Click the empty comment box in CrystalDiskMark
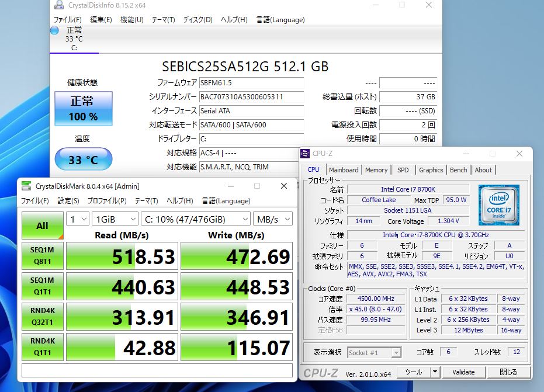 point(157,370)
